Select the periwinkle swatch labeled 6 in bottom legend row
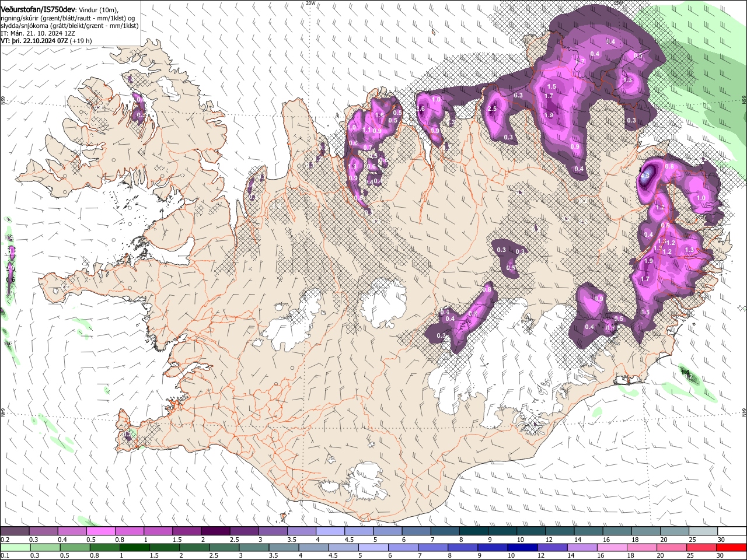747x560 pixels. (403, 547)
